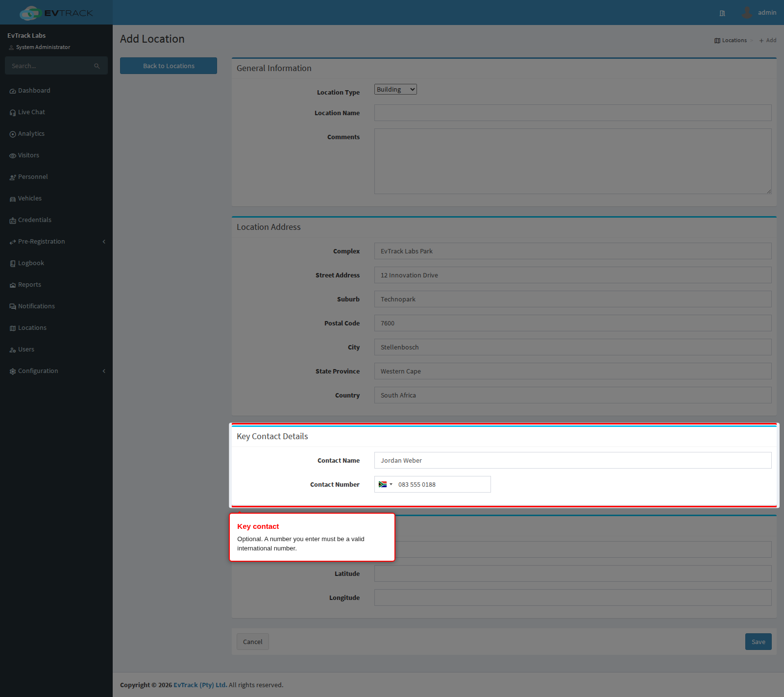Click the Street Address input field
Screen dimensions: 784x697
point(573,275)
